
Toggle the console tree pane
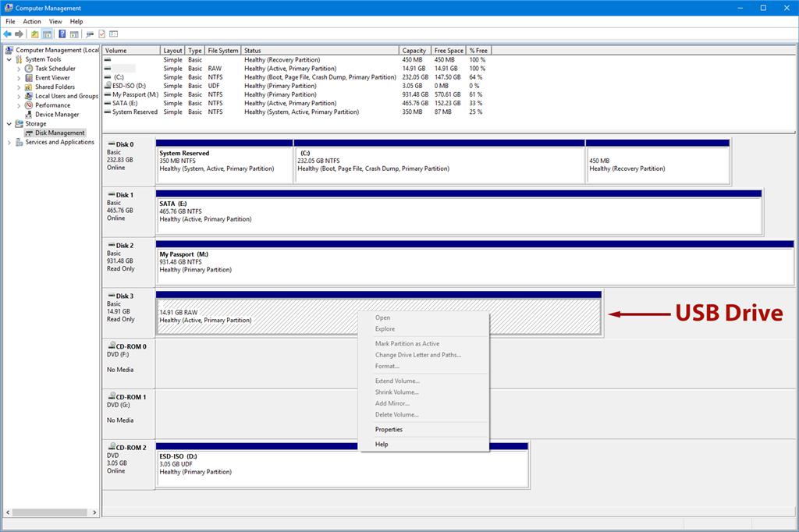[x=46, y=34]
